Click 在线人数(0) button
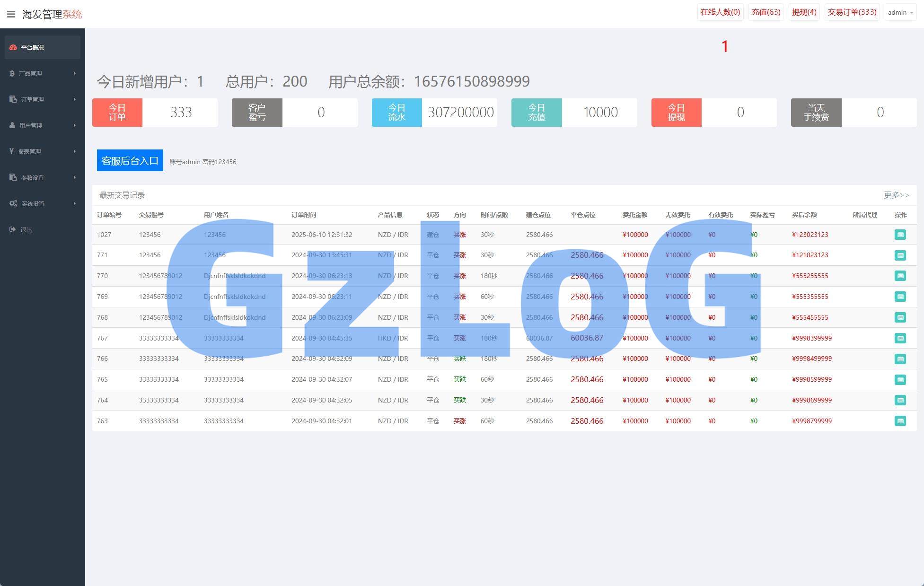Screen dimensions: 924x586 point(720,12)
